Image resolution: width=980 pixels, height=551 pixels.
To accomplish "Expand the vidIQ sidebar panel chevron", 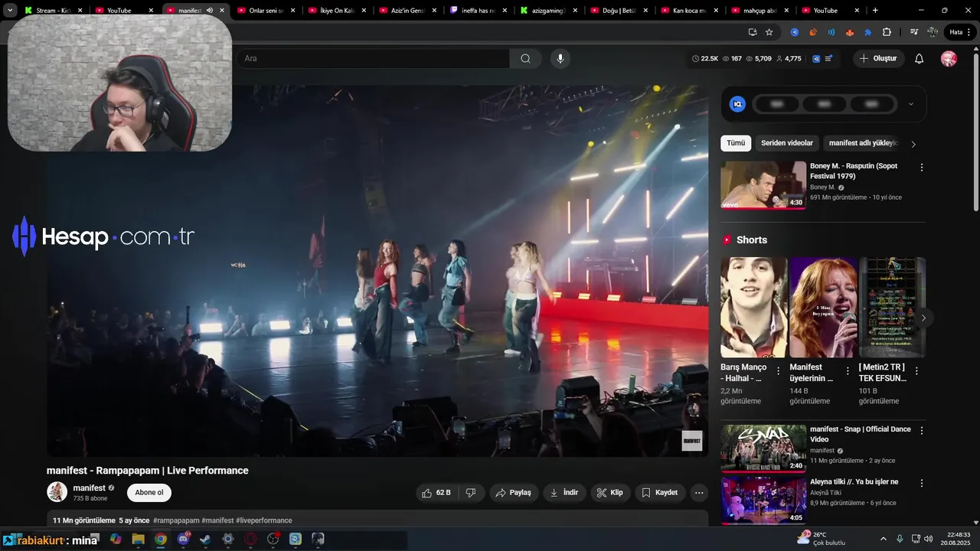I will 910,104.
